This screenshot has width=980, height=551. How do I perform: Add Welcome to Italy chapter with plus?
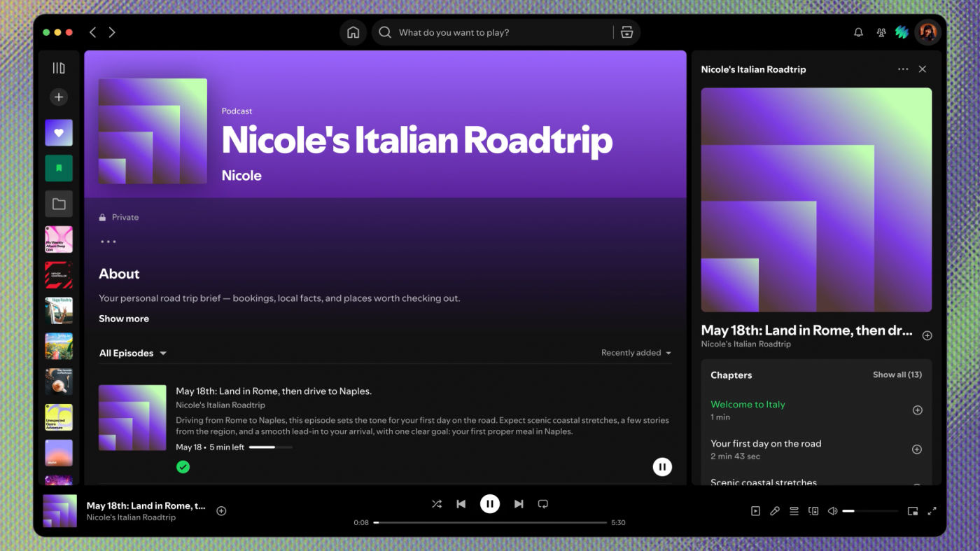tap(917, 410)
